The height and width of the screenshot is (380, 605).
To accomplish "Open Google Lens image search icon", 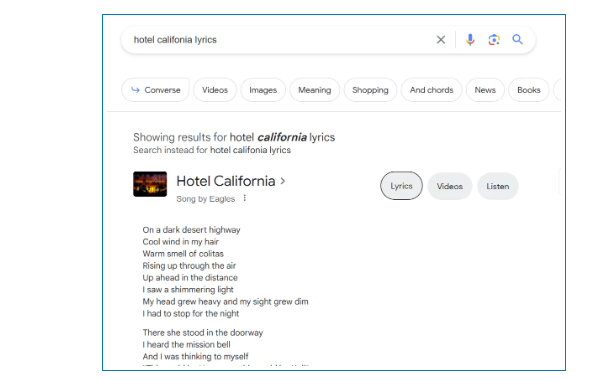I will [494, 39].
